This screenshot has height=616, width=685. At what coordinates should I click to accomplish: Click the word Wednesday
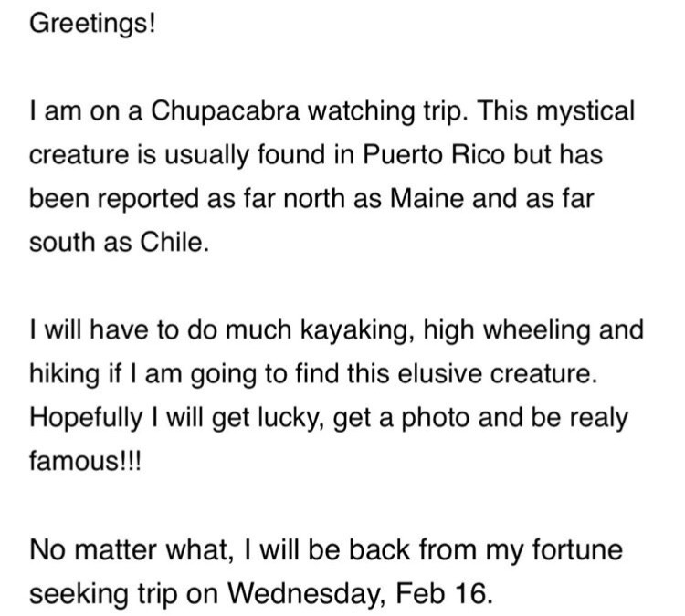[306, 594]
